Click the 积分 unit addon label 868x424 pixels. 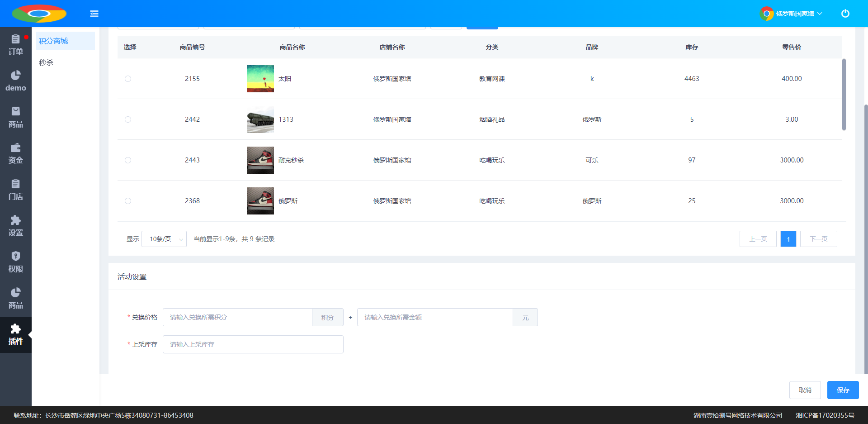click(x=328, y=317)
